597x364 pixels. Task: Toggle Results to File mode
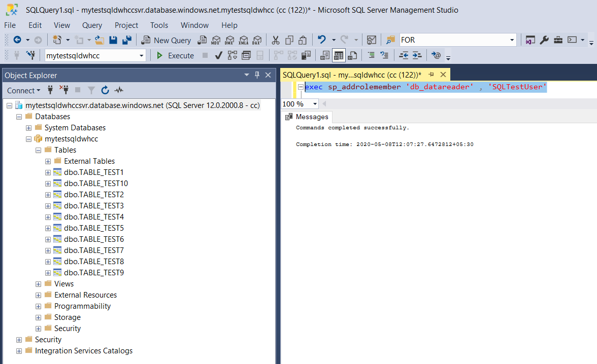pos(353,56)
